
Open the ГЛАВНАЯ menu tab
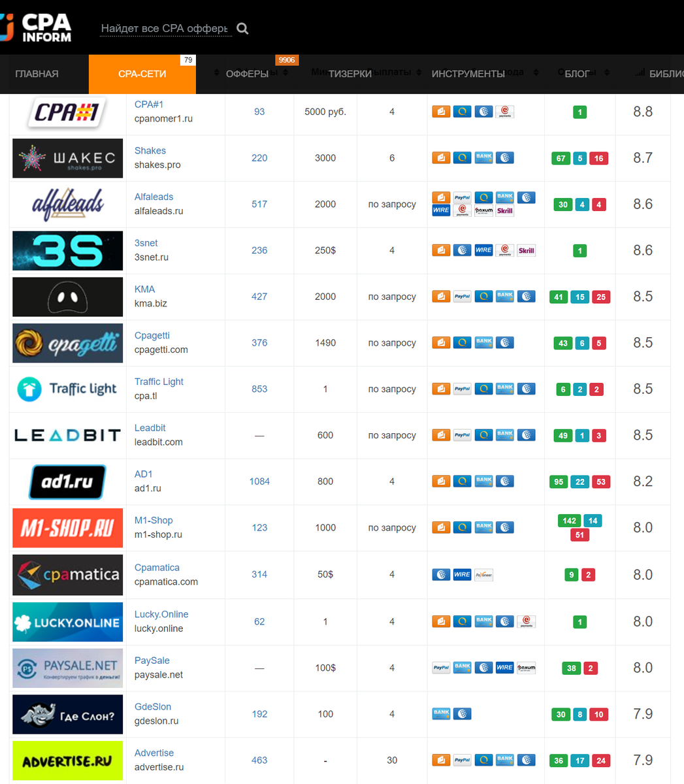click(x=37, y=74)
